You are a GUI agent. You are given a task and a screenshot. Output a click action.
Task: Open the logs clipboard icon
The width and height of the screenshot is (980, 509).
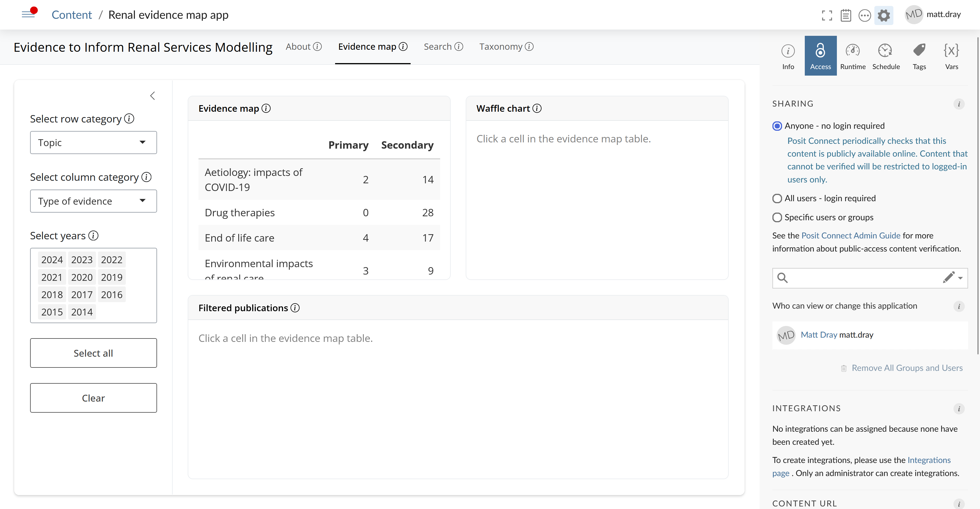(846, 15)
